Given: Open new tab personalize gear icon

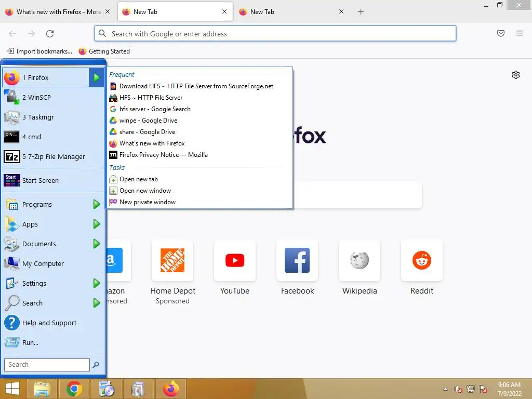Looking at the screenshot, I should pyautogui.click(x=516, y=75).
